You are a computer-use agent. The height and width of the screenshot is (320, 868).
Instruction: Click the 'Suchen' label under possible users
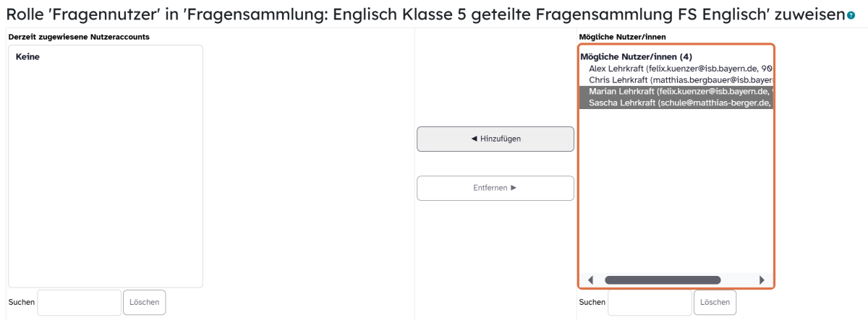[x=592, y=302]
